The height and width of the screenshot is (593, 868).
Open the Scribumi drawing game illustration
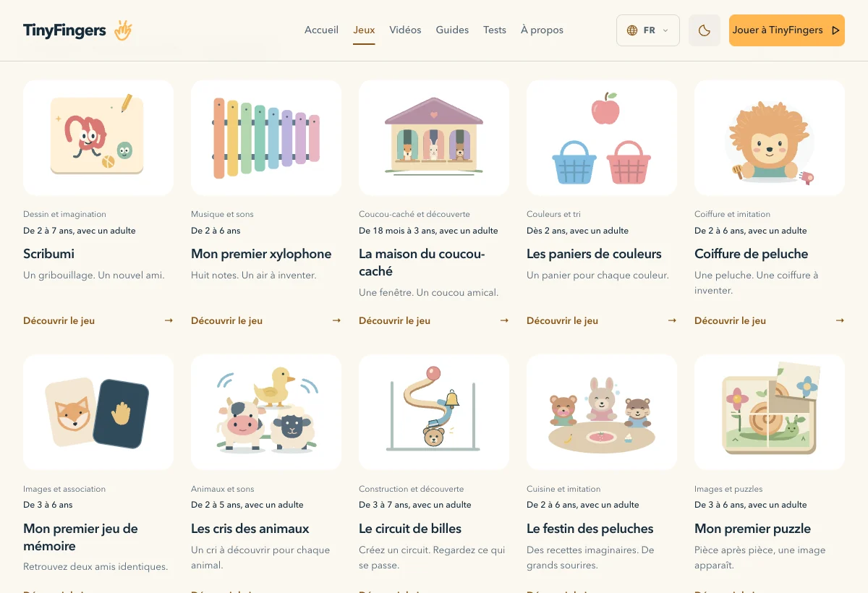point(98,137)
